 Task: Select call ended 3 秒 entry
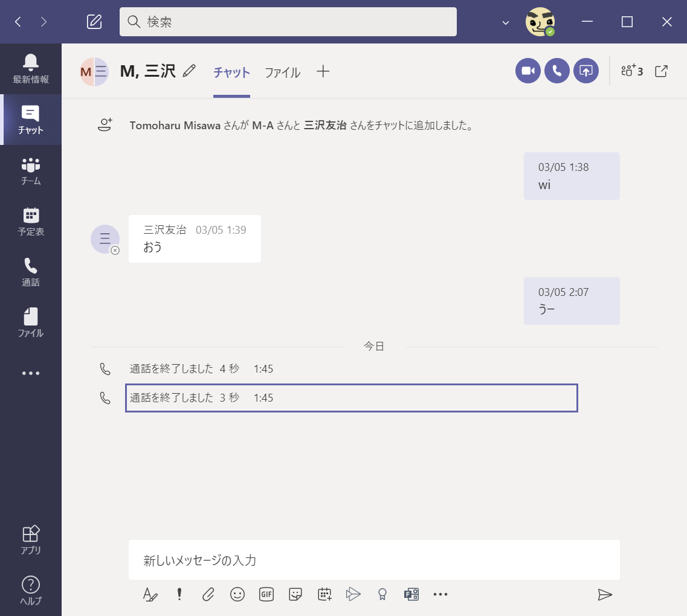(352, 397)
